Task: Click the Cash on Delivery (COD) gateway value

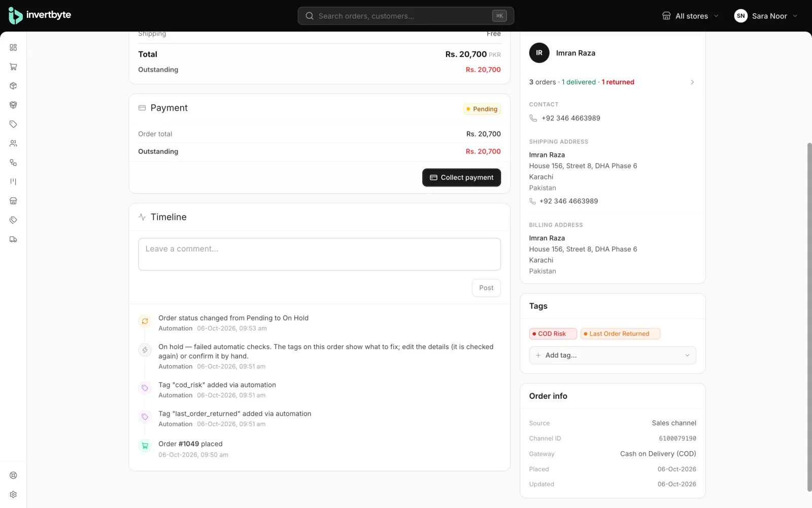Action: 658,454
